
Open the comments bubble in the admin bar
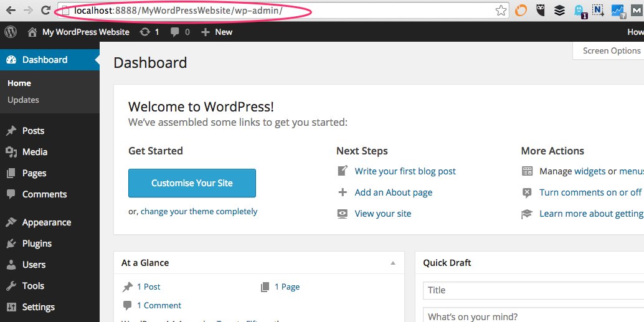[x=175, y=32]
